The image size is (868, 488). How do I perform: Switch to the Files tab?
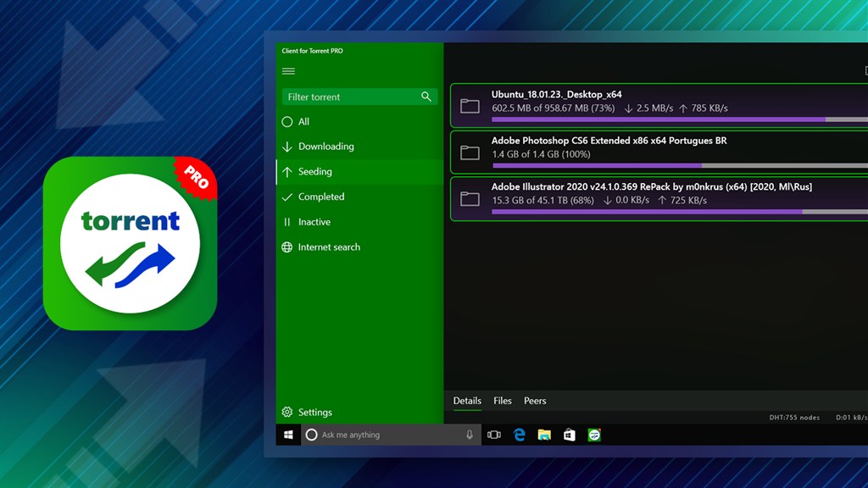pos(503,401)
